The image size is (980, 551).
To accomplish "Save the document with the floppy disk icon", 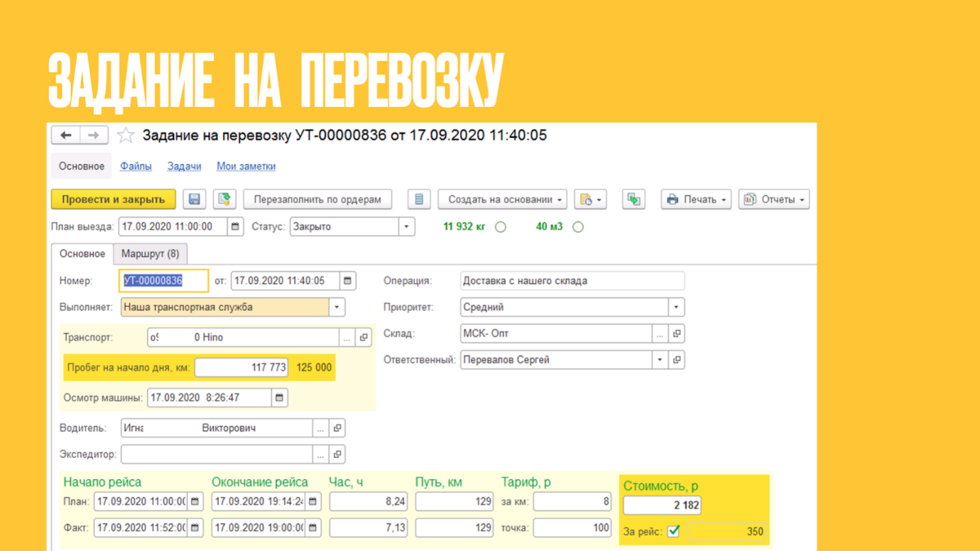I will pyautogui.click(x=194, y=200).
